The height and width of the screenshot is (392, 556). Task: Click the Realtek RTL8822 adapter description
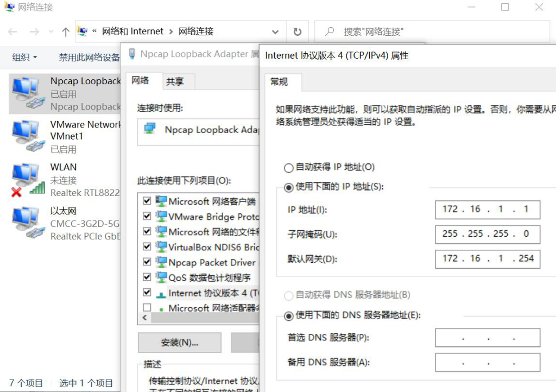[x=85, y=193]
